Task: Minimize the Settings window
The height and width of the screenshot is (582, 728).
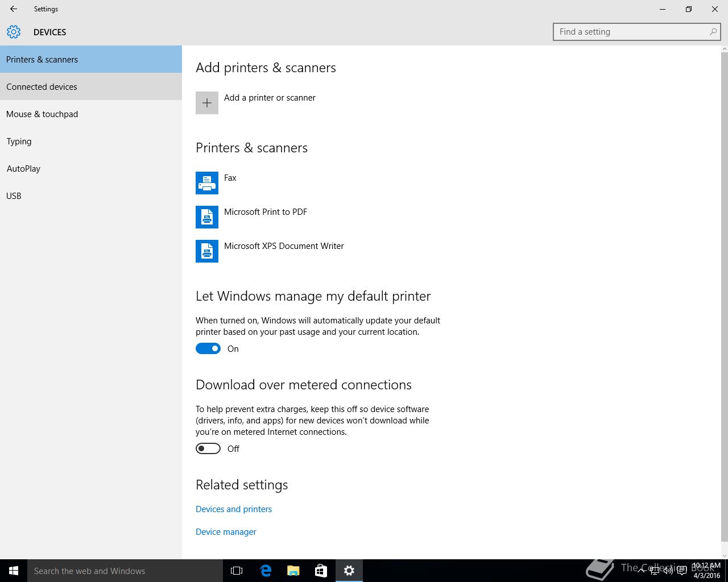Action: click(663, 9)
